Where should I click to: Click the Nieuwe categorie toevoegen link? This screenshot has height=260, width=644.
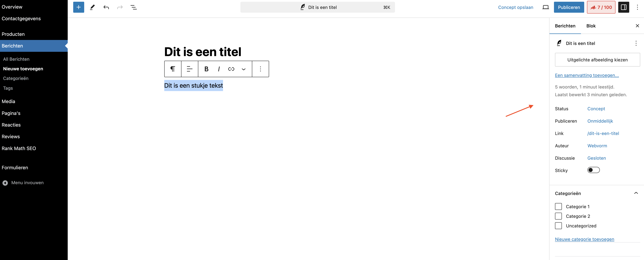point(584,239)
